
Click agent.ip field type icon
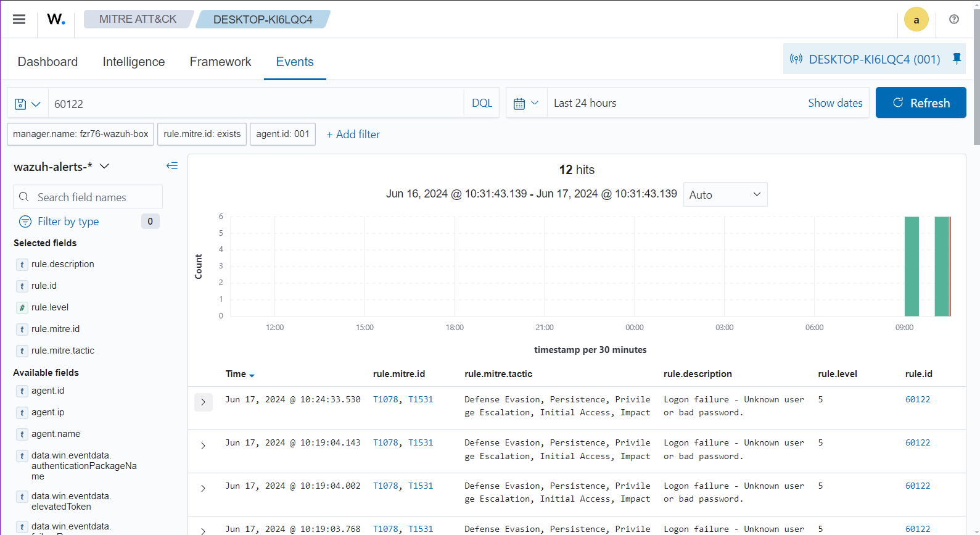point(22,413)
